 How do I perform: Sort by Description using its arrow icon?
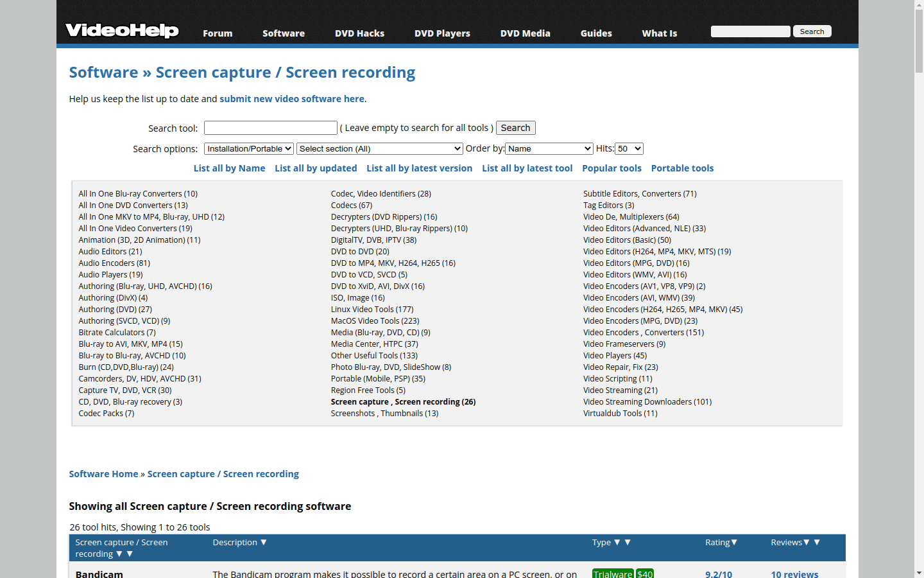[264, 543]
